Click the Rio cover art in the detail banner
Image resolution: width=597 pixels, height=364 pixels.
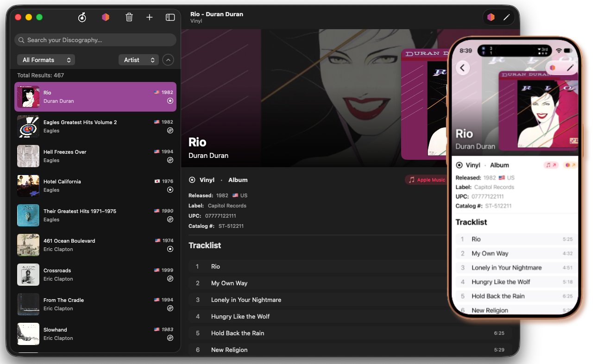click(424, 104)
